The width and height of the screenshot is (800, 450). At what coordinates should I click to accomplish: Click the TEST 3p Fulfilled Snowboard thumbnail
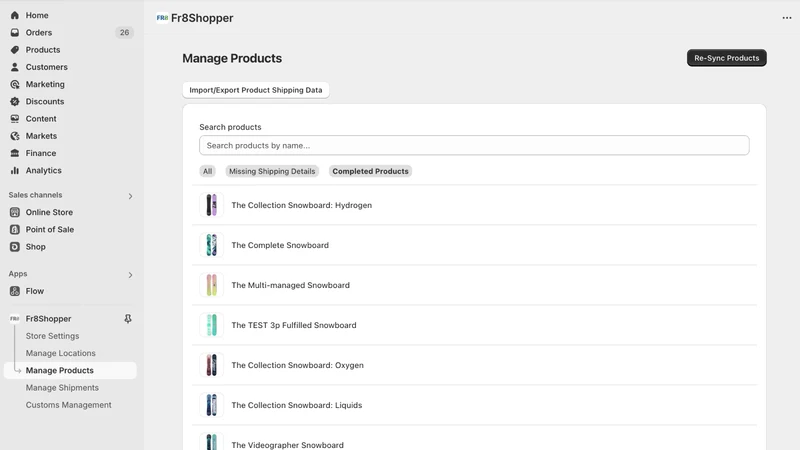pyautogui.click(x=211, y=325)
